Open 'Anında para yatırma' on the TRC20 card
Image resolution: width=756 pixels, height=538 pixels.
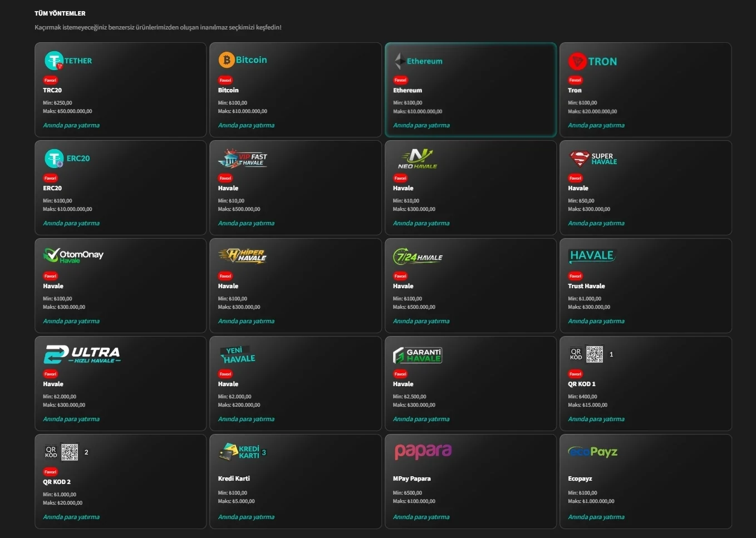[x=71, y=125]
